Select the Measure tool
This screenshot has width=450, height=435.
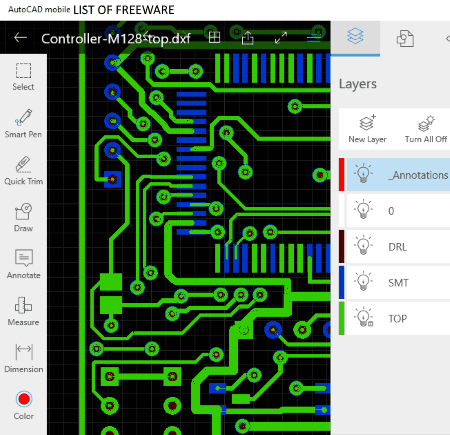tap(23, 311)
